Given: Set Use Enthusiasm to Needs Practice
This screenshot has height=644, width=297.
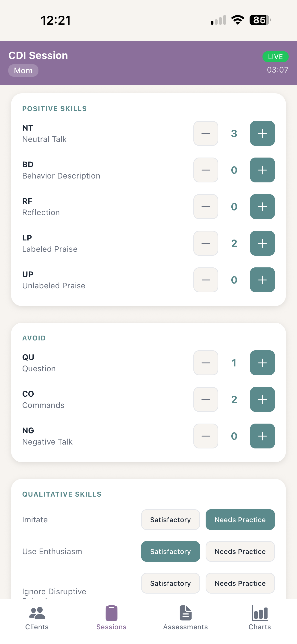Looking at the screenshot, I should click(x=240, y=551).
